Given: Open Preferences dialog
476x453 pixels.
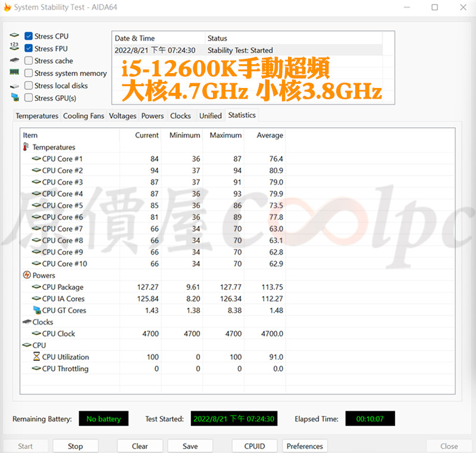Looking at the screenshot, I should (305, 446).
